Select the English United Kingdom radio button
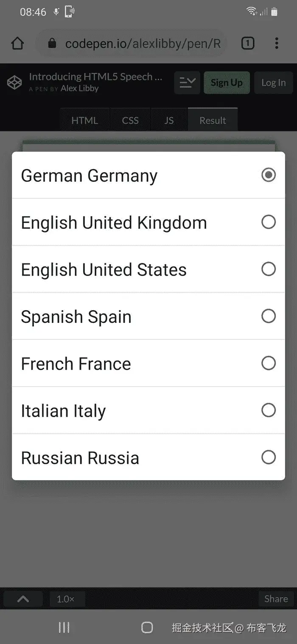Image resolution: width=297 pixels, height=644 pixels. click(x=268, y=222)
